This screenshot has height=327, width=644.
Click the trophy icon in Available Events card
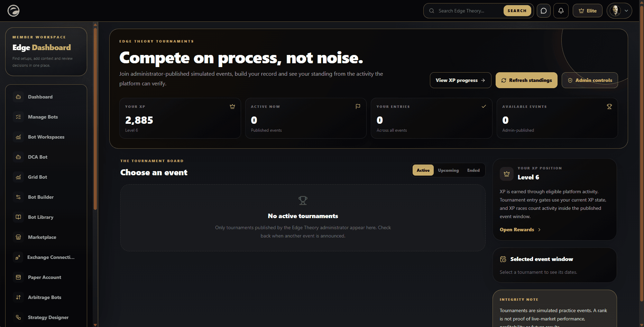pos(609,106)
